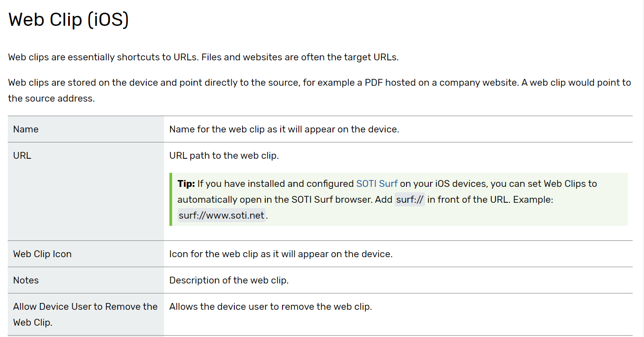
Task: Click the green bar beside the Tip box
Action: [x=171, y=199]
